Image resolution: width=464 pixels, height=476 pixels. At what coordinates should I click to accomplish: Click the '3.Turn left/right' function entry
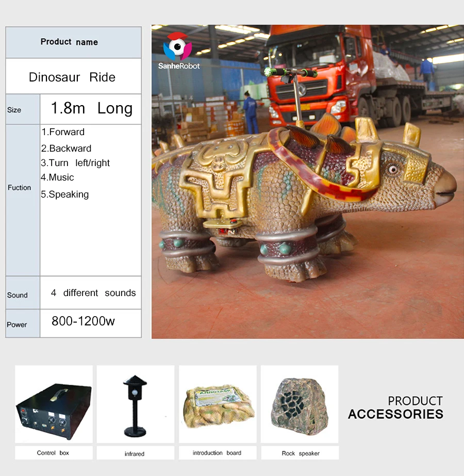[x=75, y=163]
